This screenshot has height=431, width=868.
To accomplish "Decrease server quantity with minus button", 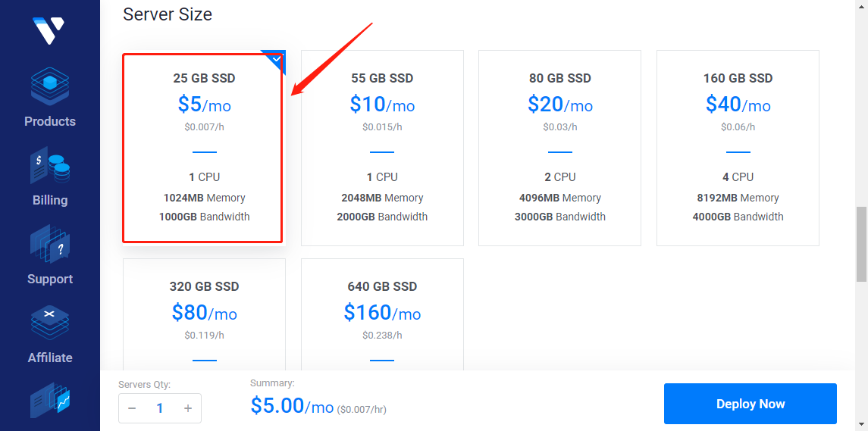I will (x=132, y=409).
